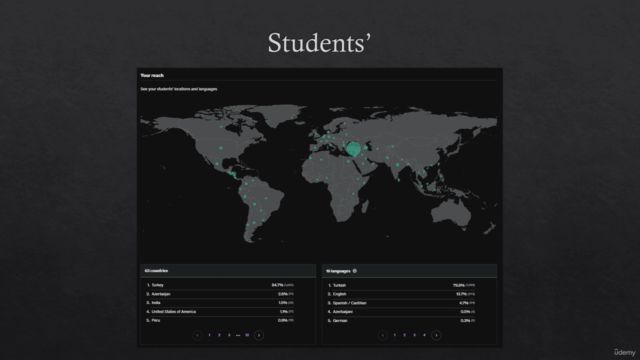Open page 2 of the languages list

pos(404,335)
